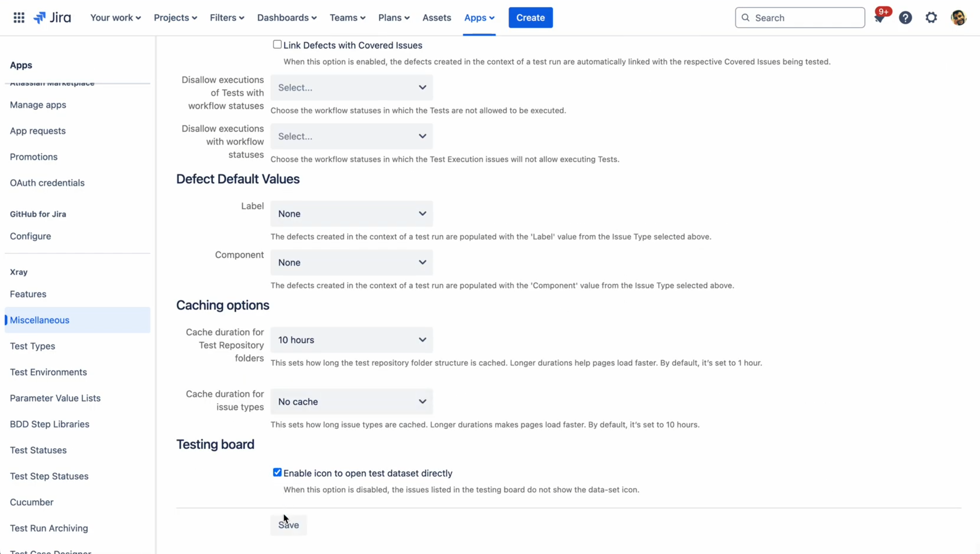Open the user profile avatar
This screenshot has height=554, width=980.
(958, 18)
